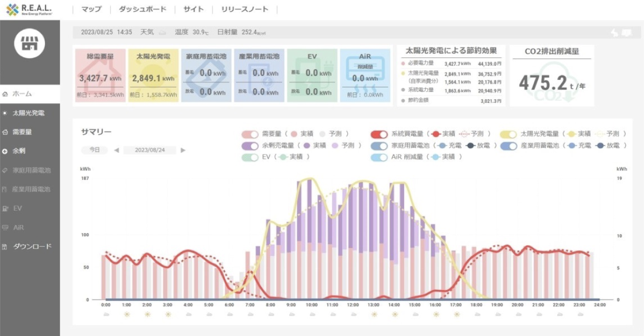
Task: Open the リリースノート link
Action: (244, 9)
